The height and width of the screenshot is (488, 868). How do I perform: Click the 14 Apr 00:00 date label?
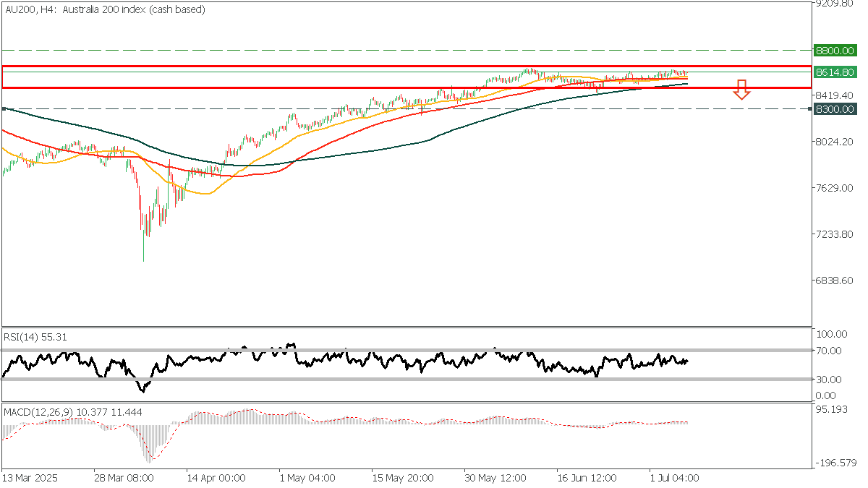click(x=216, y=478)
